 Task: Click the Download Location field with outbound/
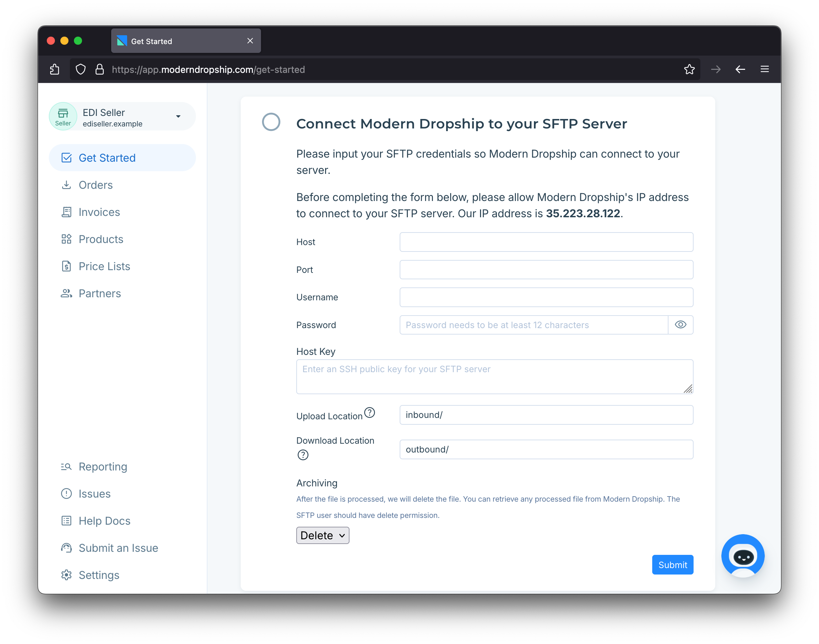click(x=546, y=449)
